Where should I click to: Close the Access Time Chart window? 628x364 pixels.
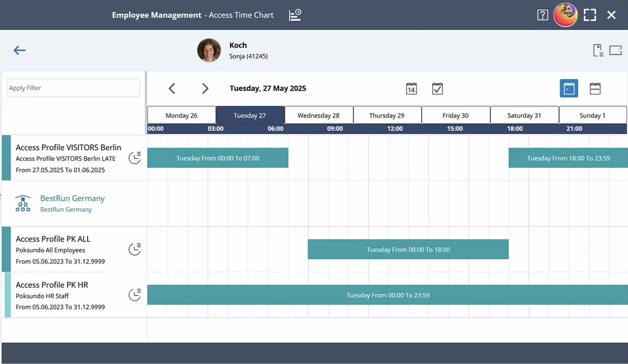(x=611, y=15)
